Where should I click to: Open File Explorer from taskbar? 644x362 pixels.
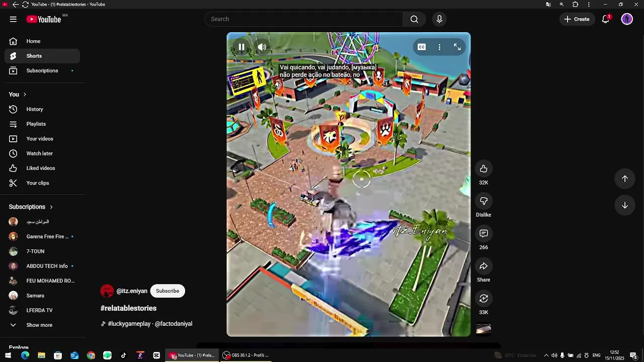coord(41,355)
